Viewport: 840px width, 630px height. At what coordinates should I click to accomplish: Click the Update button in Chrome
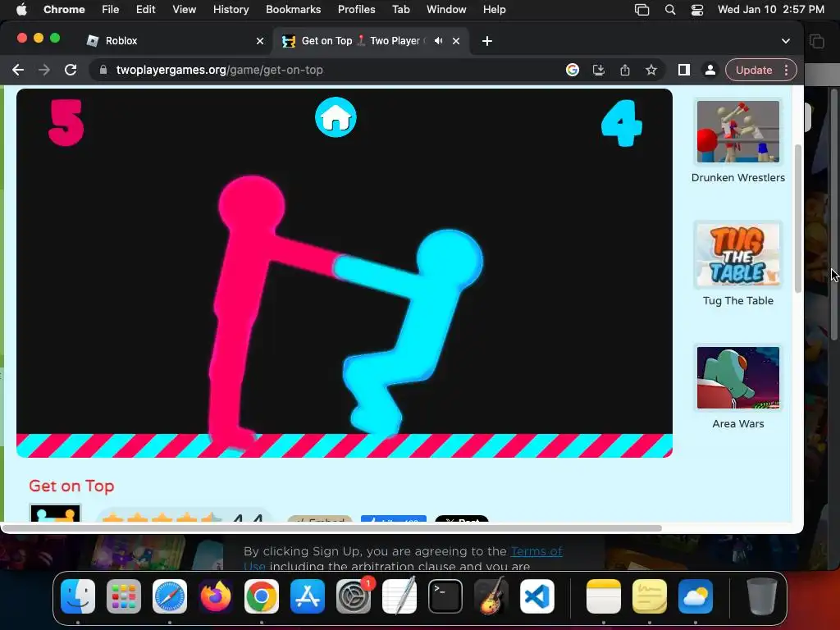754,71
